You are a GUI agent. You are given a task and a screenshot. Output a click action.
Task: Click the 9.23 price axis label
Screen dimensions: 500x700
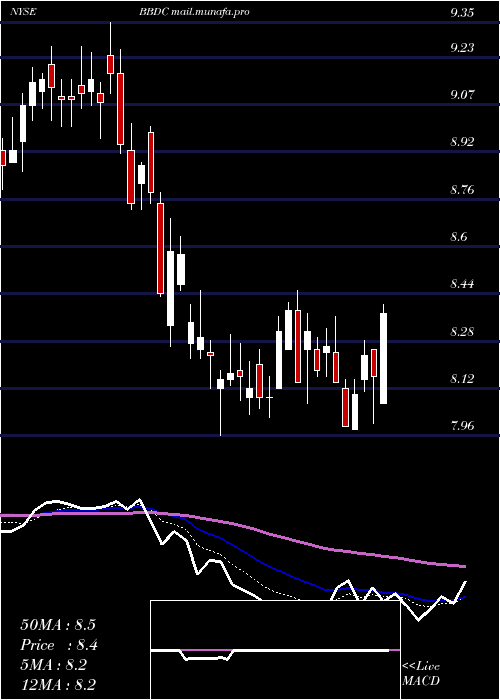(x=462, y=48)
